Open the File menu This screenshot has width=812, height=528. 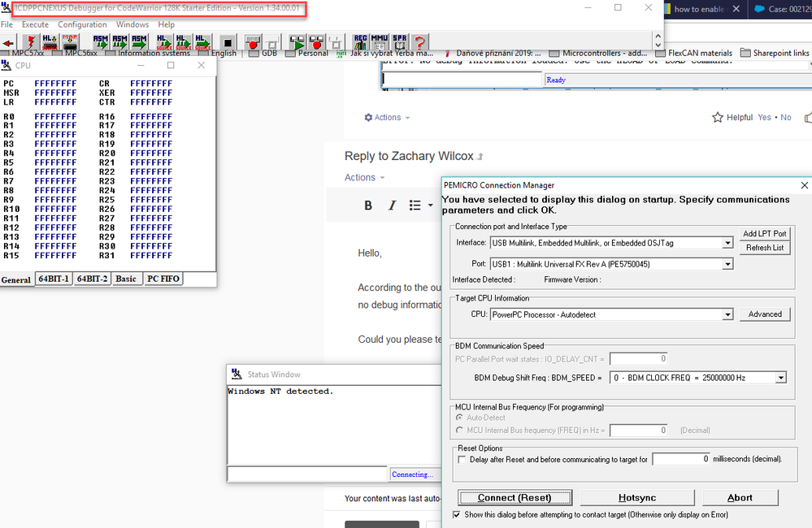(x=7, y=24)
